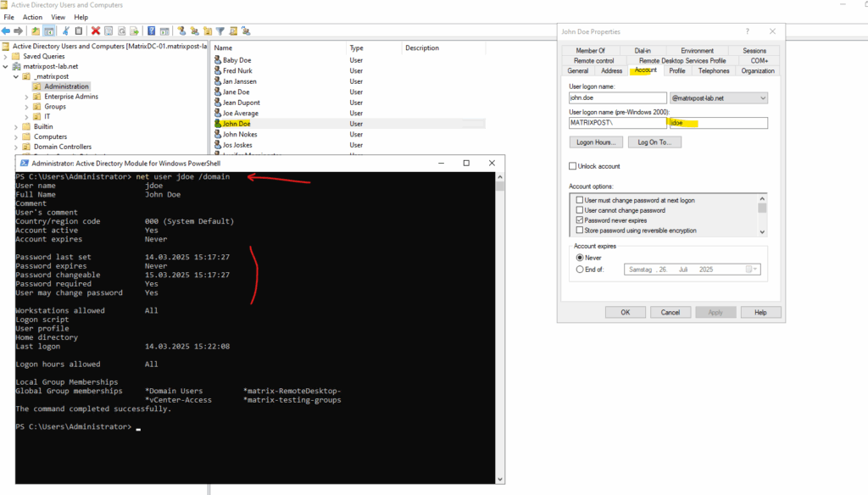
Task: Expand the IT OU node
Action: click(x=26, y=117)
